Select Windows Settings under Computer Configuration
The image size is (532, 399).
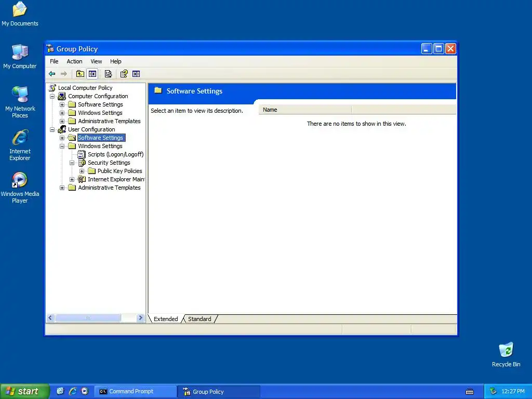[x=100, y=113]
